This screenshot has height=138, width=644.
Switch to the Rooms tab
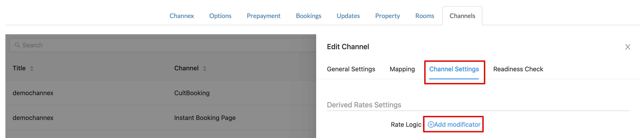424,16
